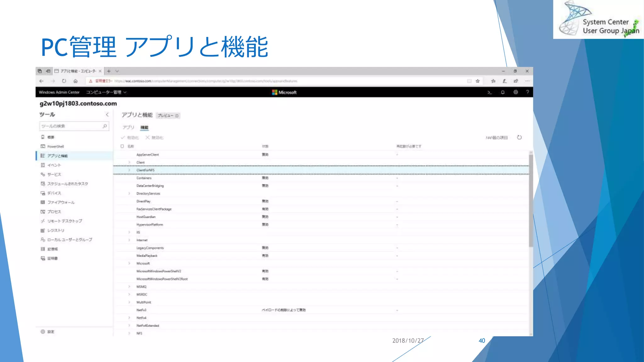The width and height of the screenshot is (644, 362).
Task: Switch to the 機能 tab
Action: (x=144, y=127)
